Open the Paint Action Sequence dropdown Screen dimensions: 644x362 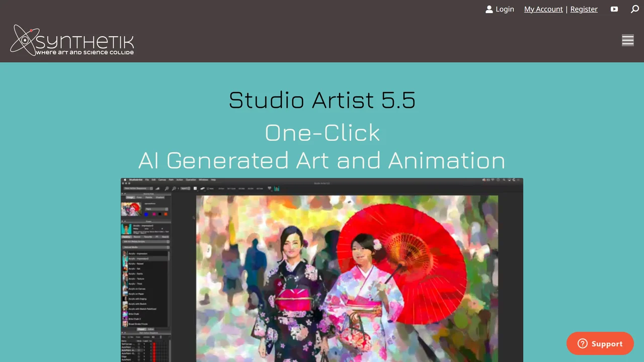(138, 189)
